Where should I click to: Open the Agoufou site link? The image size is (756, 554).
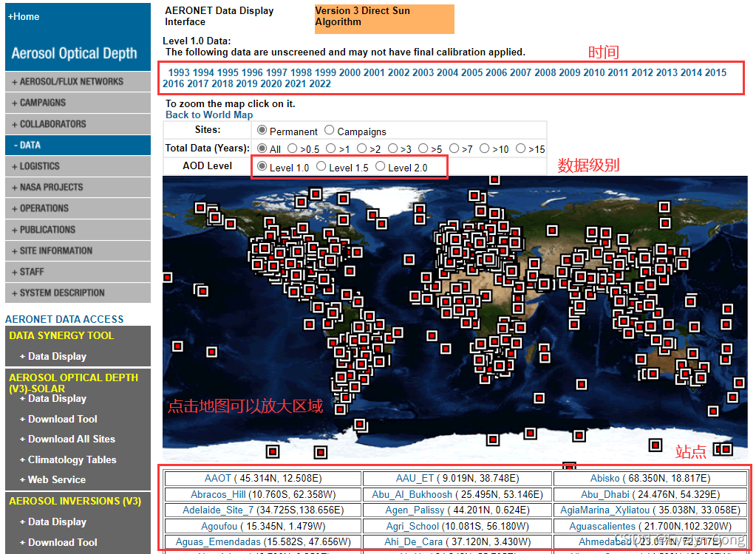[219, 527]
